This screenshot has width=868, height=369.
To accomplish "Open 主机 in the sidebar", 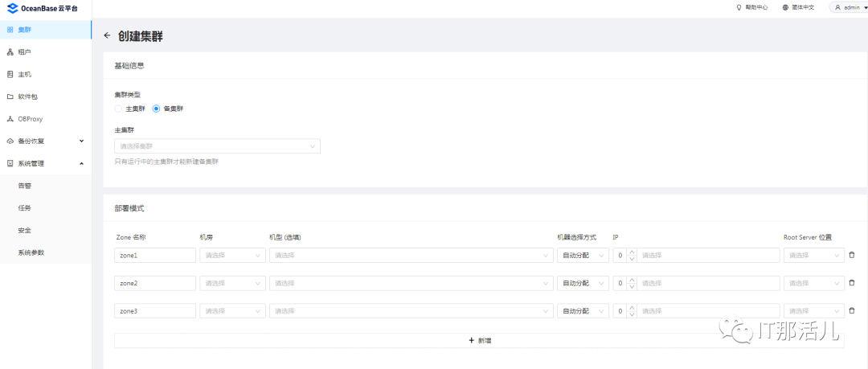I will pos(45,74).
